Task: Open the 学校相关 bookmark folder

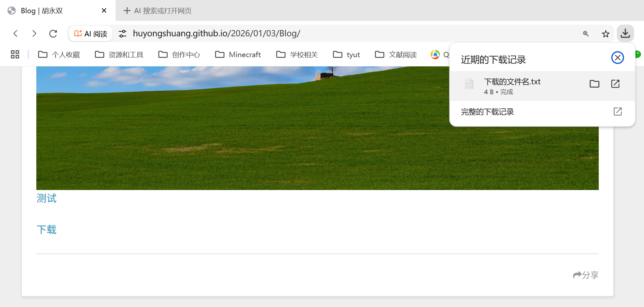Action: [297, 55]
